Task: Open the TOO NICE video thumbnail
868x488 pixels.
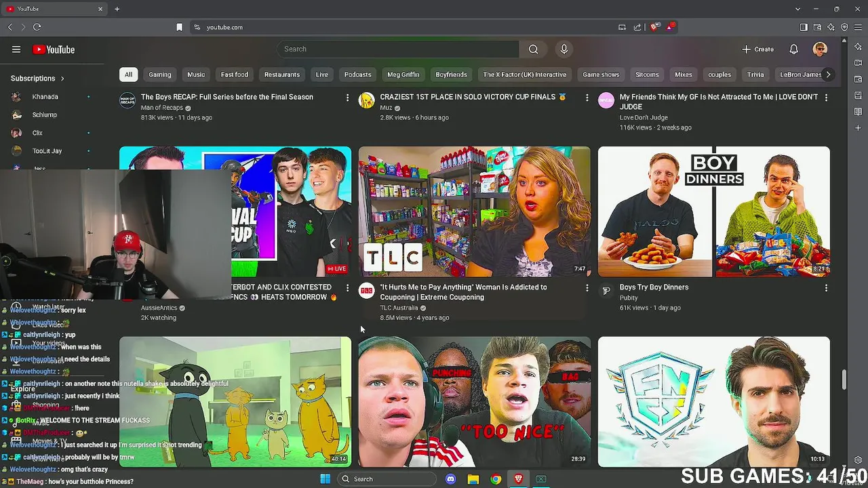Action: click(474, 402)
